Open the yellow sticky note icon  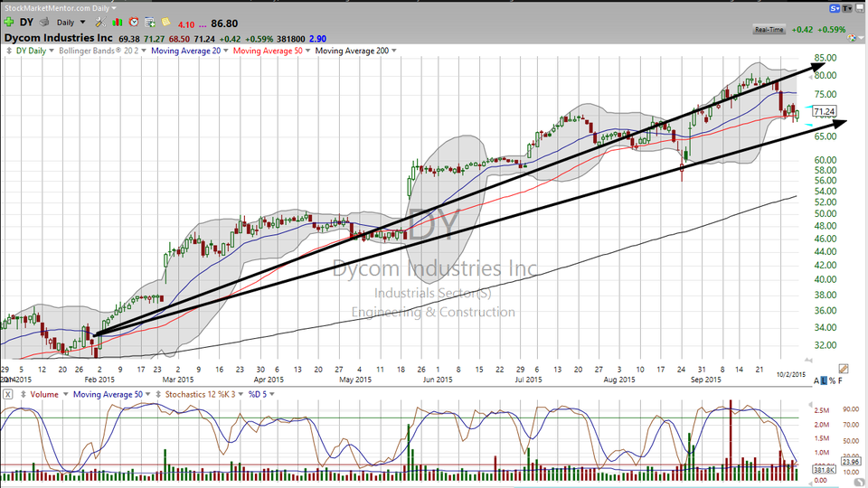pos(165,22)
